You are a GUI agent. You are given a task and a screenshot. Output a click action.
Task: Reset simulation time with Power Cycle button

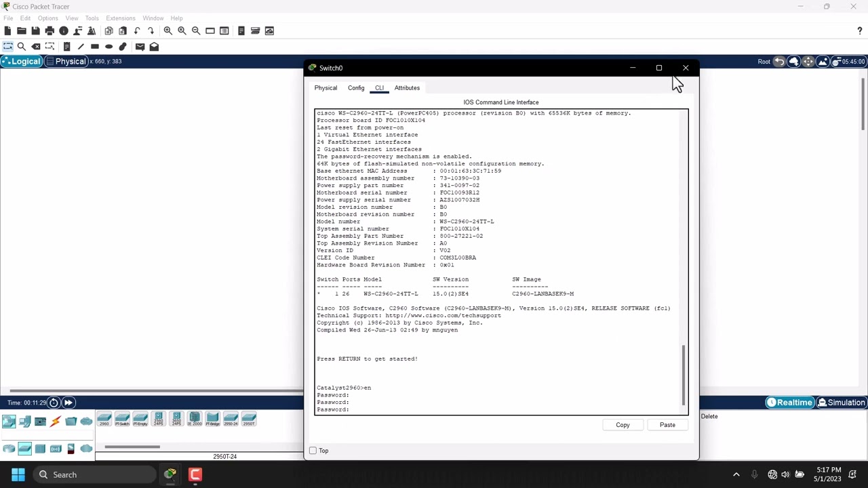tap(54, 403)
